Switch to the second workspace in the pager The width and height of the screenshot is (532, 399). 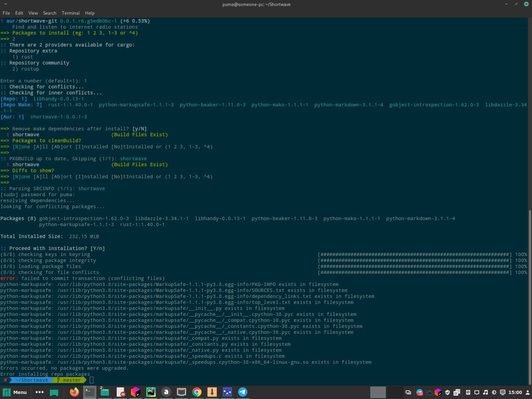coord(395,392)
